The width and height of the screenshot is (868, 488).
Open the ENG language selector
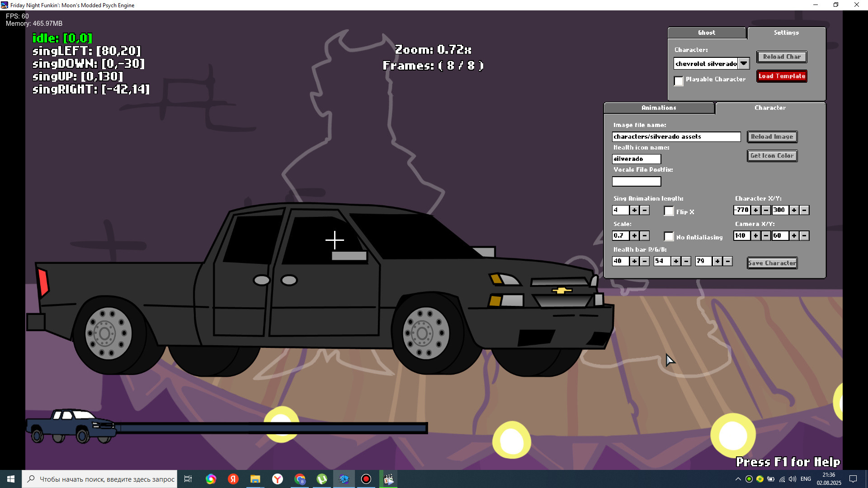click(806, 479)
